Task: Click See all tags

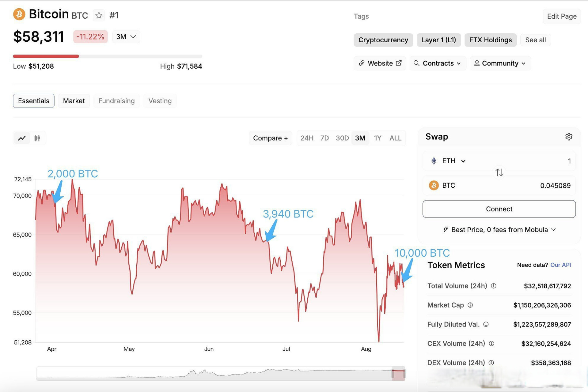Action: (535, 40)
